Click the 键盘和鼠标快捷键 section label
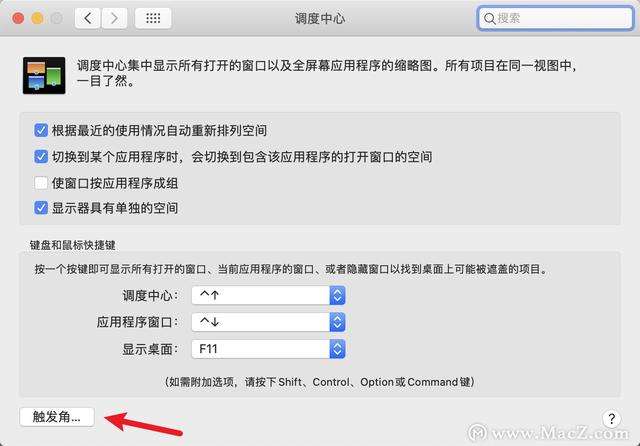640x446 pixels. (73, 245)
